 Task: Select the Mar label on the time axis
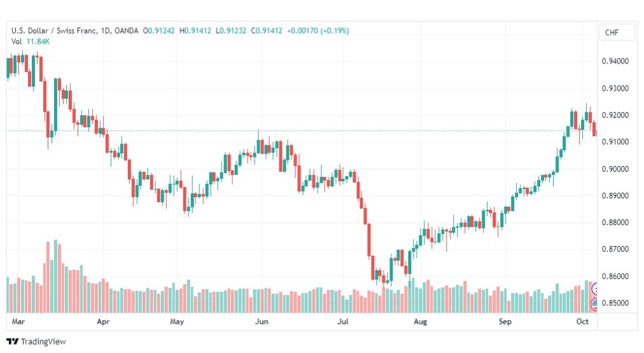(x=18, y=321)
